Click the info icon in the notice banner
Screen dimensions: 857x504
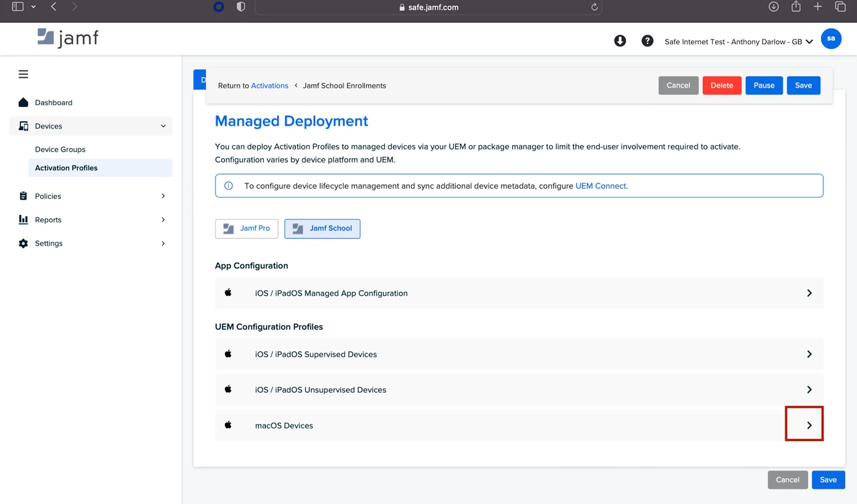228,186
